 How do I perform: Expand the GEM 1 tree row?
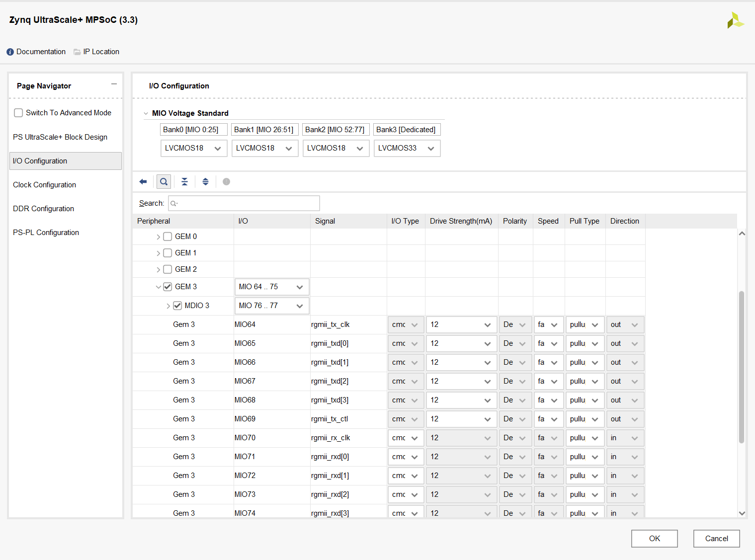tap(158, 253)
